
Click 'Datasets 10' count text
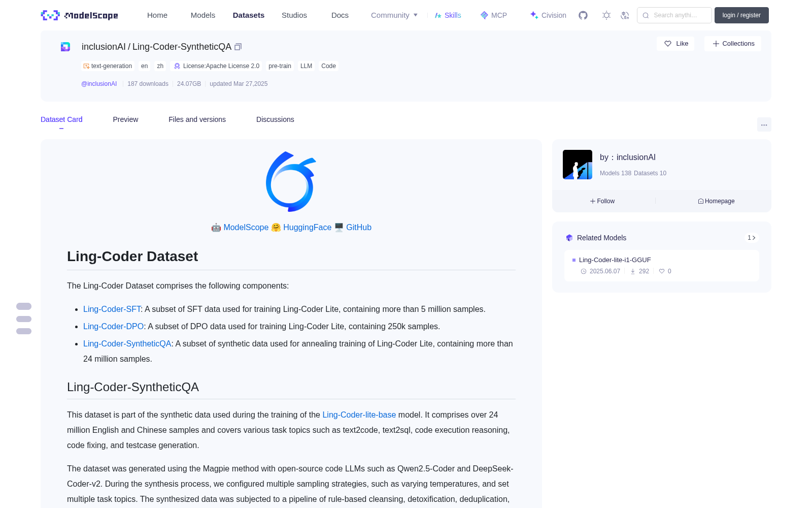pos(650,173)
